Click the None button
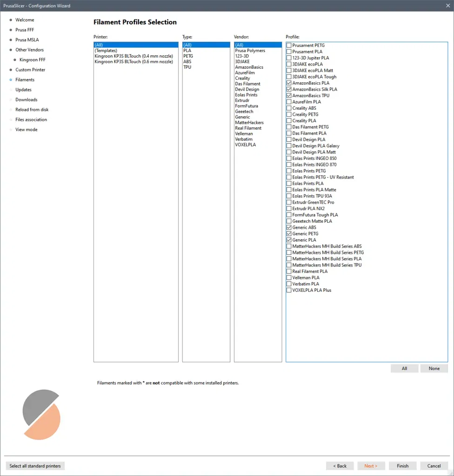This screenshot has height=476, width=454. [434, 369]
